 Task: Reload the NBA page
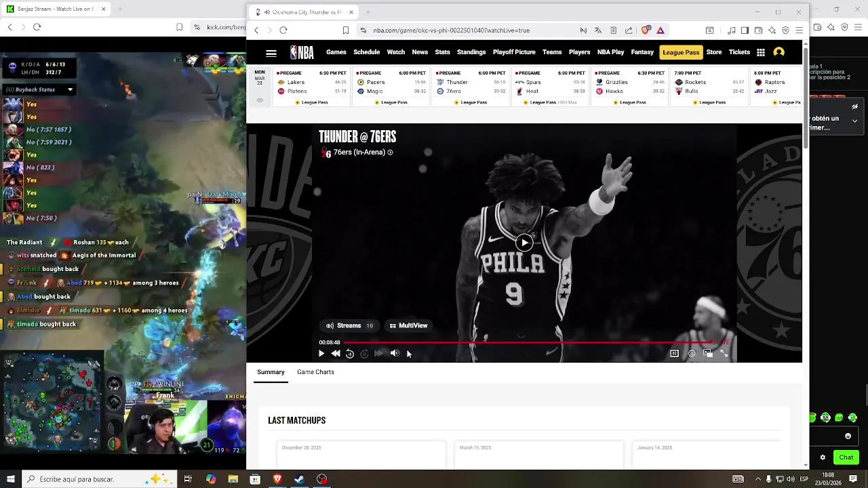click(283, 30)
